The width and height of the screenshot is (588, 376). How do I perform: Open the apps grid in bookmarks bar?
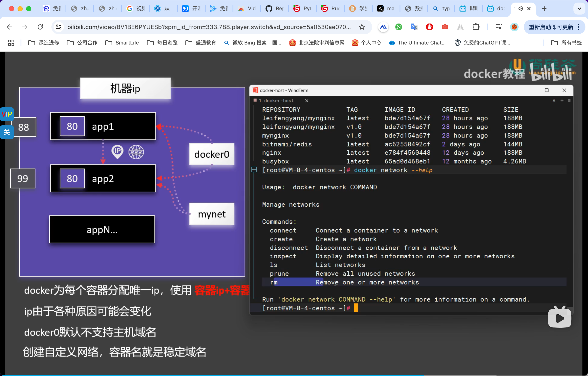point(11,43)
